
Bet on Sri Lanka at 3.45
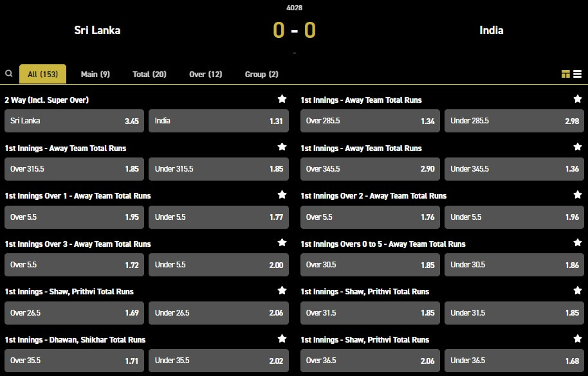(x=75, y=121)
